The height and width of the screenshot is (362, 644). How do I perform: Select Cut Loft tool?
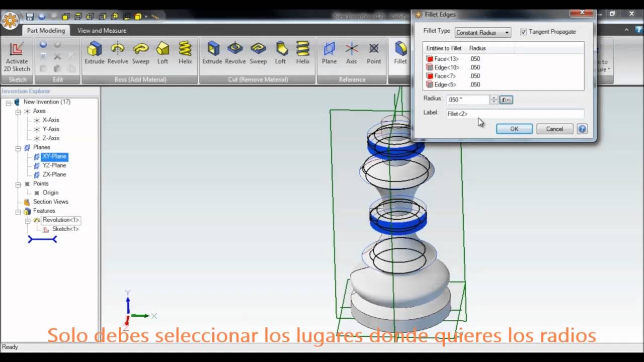280,53
